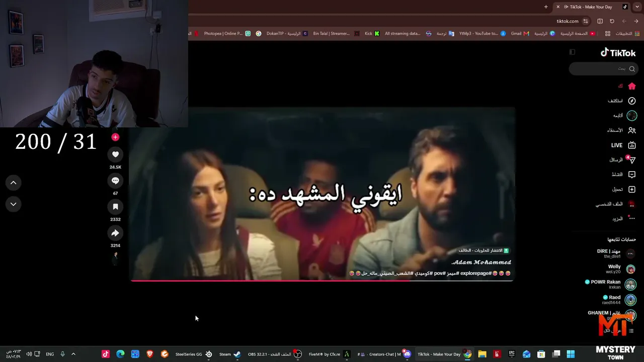The height and width of the screenshot is (362, 644).
Task: Open File Explorer from the taskbar
Action: [x=482, y=354]
